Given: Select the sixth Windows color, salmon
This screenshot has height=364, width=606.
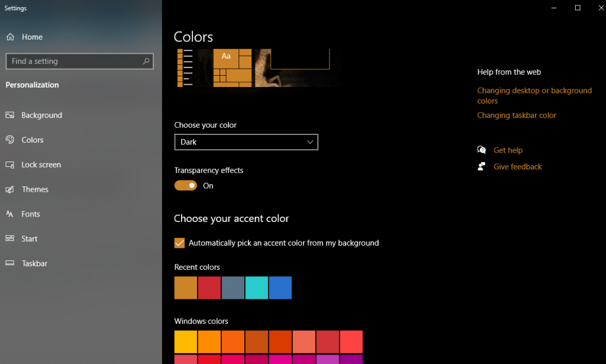Looking at the screenshot, I should pos(304,342).
